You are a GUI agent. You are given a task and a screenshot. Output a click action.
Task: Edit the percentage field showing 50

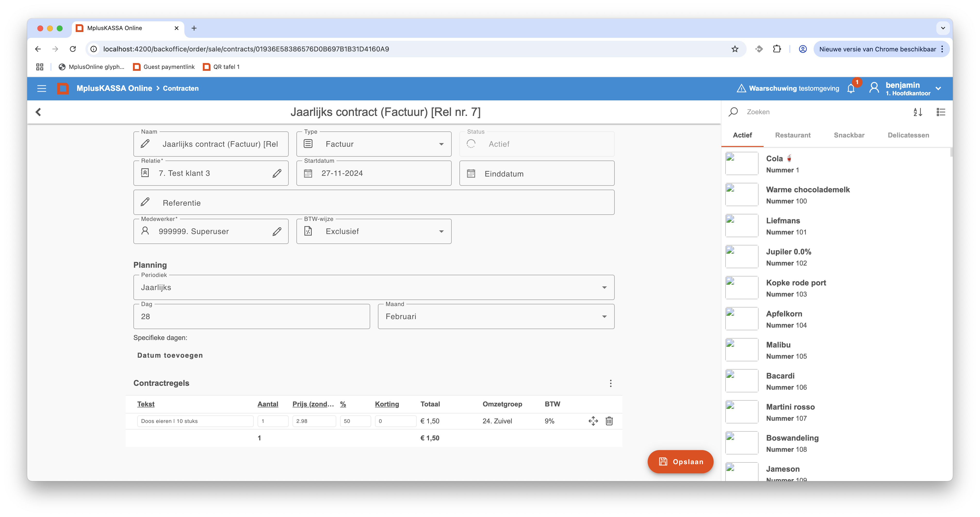tap(355, 421)
